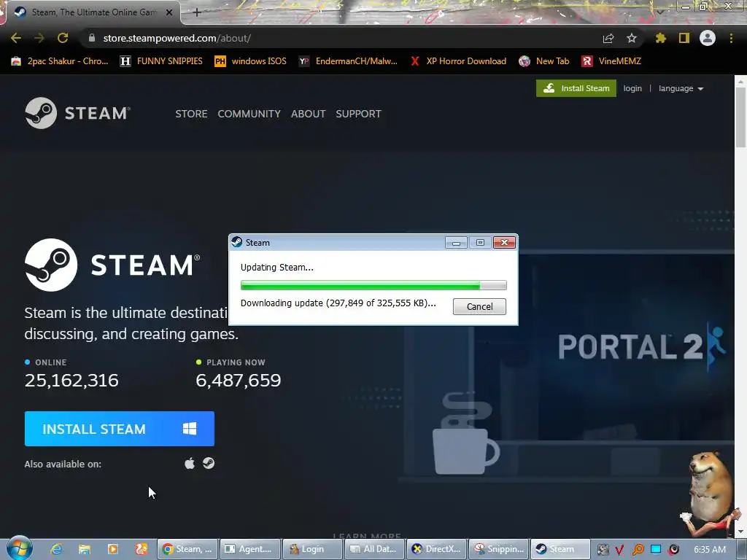Open Windows Explorer folder on taskbar
The image size is (747, 560).
85,549
